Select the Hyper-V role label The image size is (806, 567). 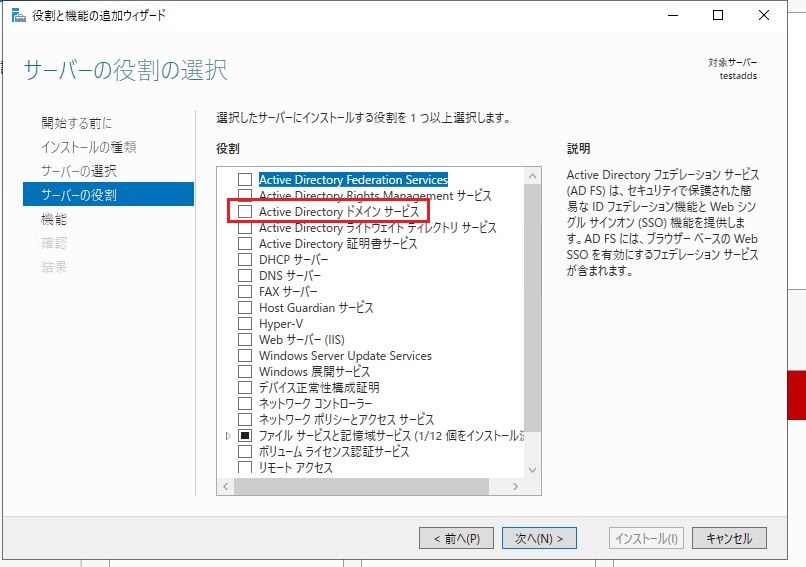tap(281, 323)
